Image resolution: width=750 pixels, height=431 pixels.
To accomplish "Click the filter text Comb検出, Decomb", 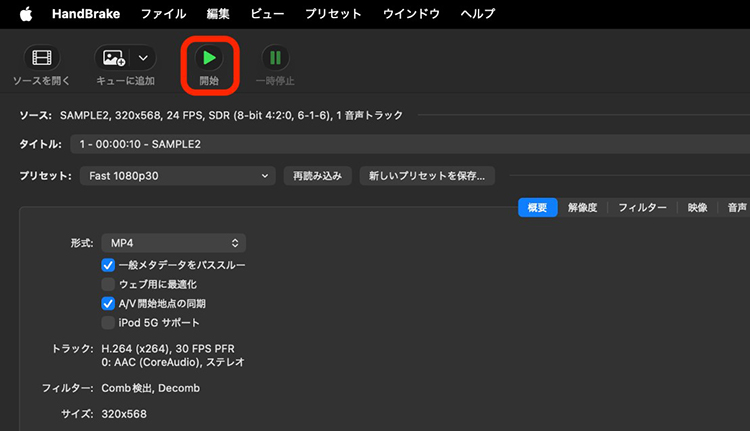I will 151,388.
